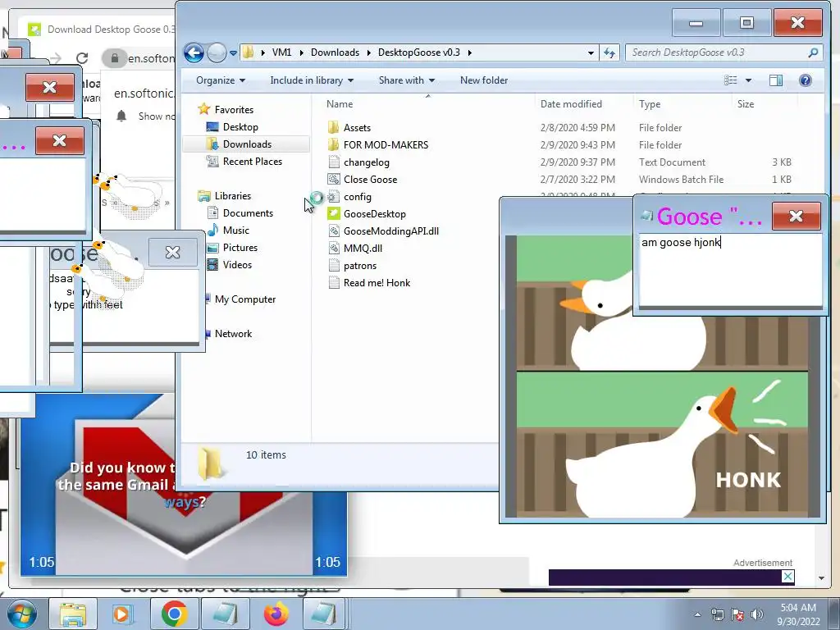Viewport: 840px width, 630px height.
Task: Expand the view options dropdown arrow
Action: [x=748, y=80]
